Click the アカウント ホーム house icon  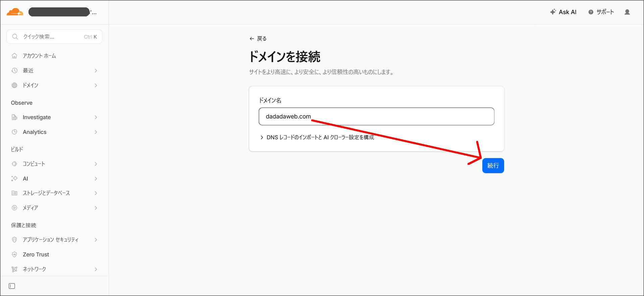point(14,56)
